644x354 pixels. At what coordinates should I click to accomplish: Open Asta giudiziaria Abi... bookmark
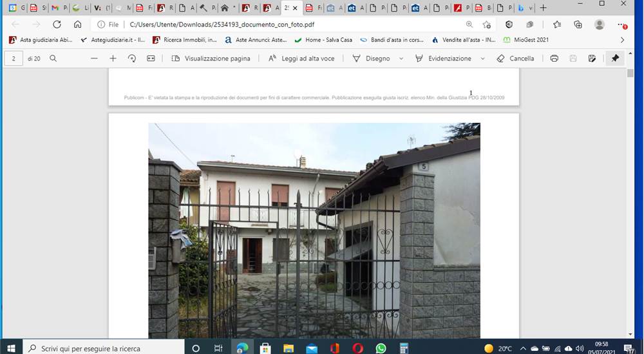click(x=41, y=40)
